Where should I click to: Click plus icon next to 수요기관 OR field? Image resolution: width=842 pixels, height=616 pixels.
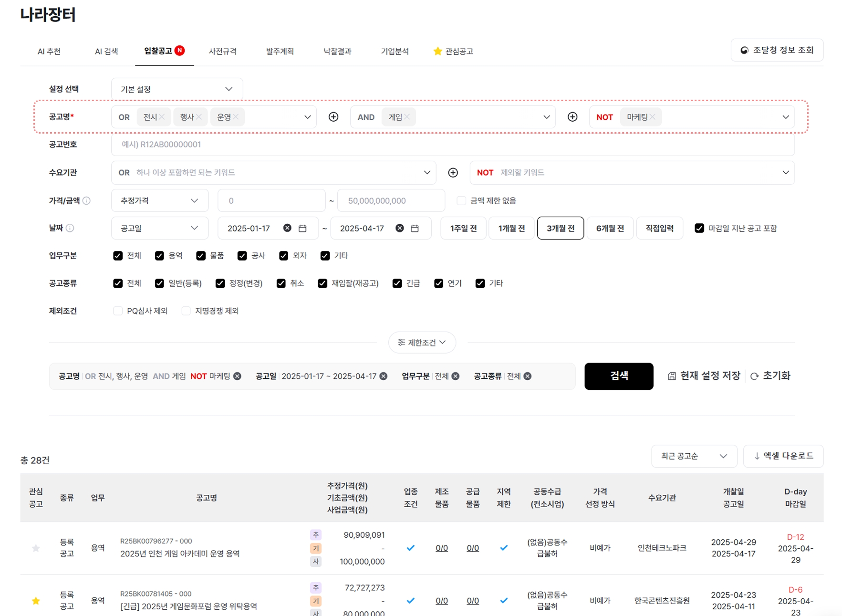point(453,173)
